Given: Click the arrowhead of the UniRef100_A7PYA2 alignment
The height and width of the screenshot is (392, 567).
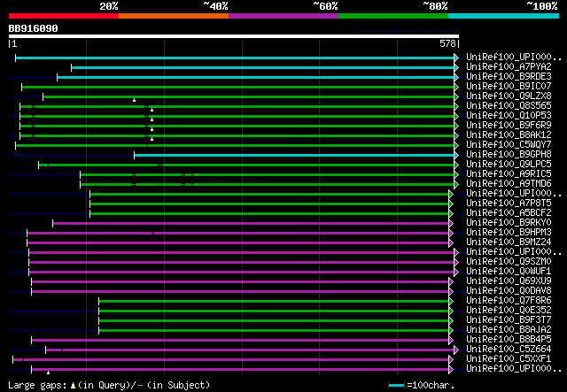Looking at the screenshot, I should pos(456,67).
